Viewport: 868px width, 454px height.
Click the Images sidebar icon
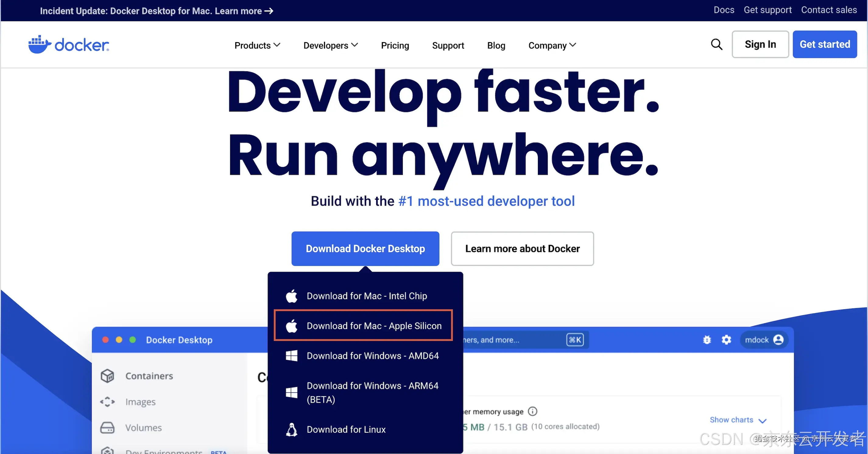tap(108, 402)
